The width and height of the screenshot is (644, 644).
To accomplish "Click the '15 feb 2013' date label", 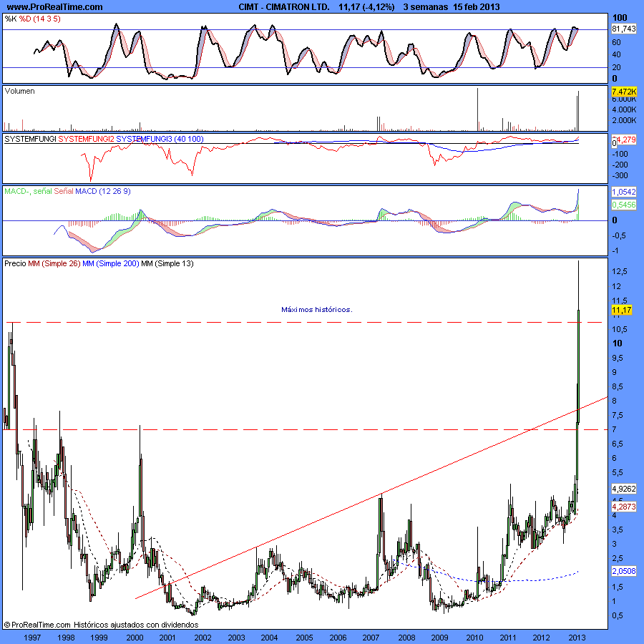I will tap(477, 7).
